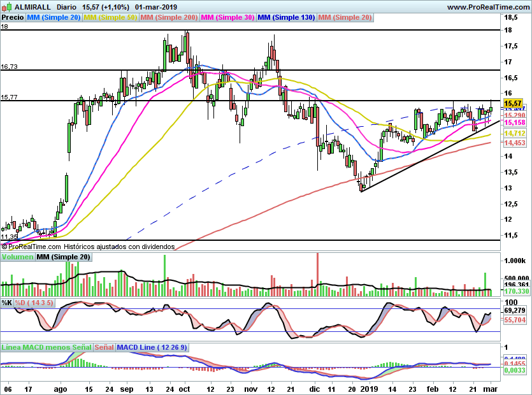Click the 69,279 stochastic value tag
This screenshot has height=395, width=532.
(x=514, y=310)
